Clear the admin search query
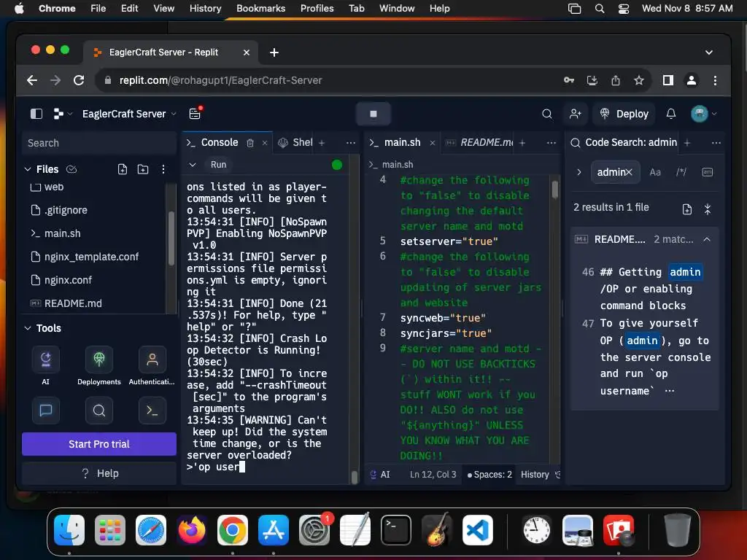Image resolution: width=747 pixels, height=560 pixels. coord(629,172)
